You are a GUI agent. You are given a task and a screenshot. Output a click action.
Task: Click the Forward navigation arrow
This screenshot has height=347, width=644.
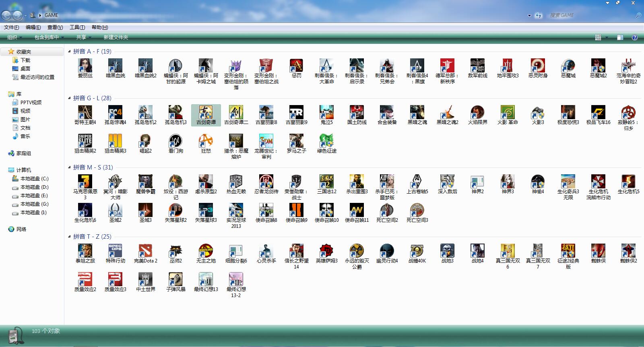click(x=17, y=15)
